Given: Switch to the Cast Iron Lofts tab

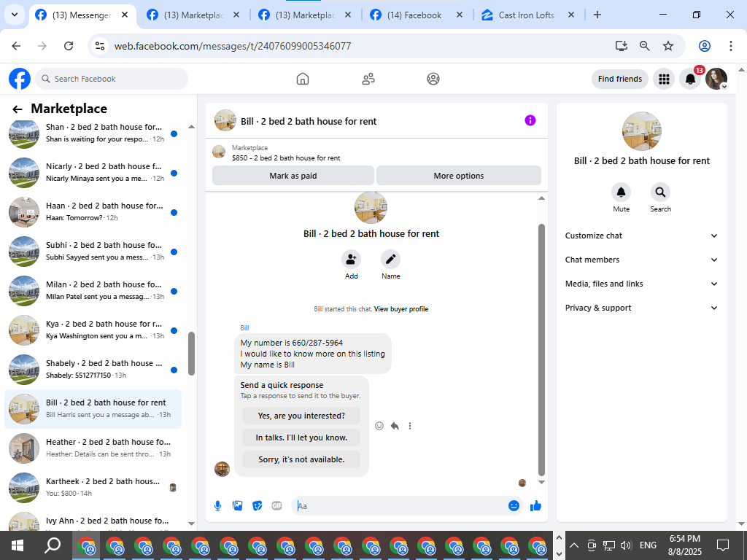Looking at the screenshot, I should coord(527,15).
